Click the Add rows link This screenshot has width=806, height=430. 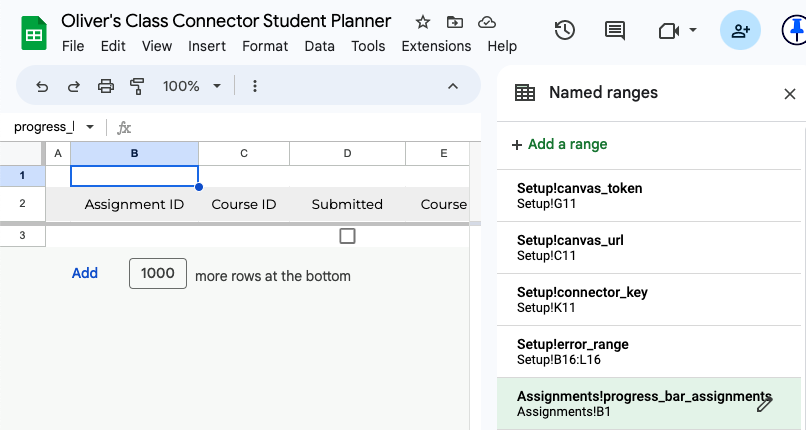[x=85, y=273]
